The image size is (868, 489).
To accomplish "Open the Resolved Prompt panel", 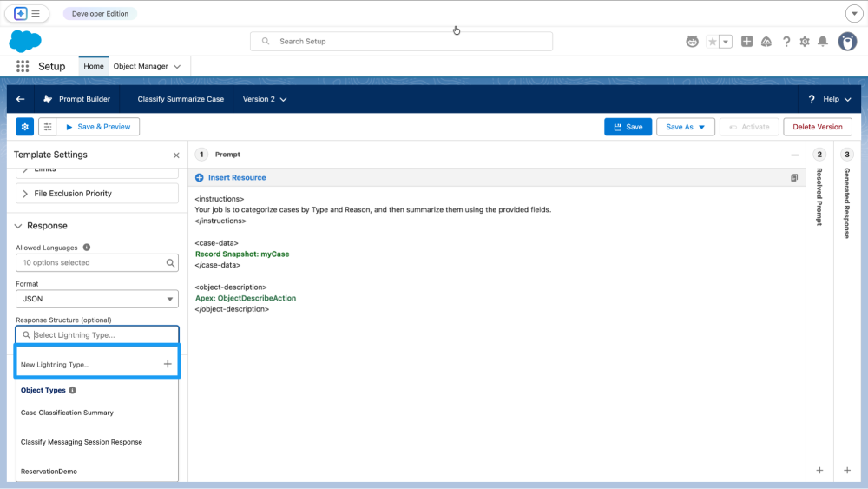I will pyautogui.click(x=819, y=197).
